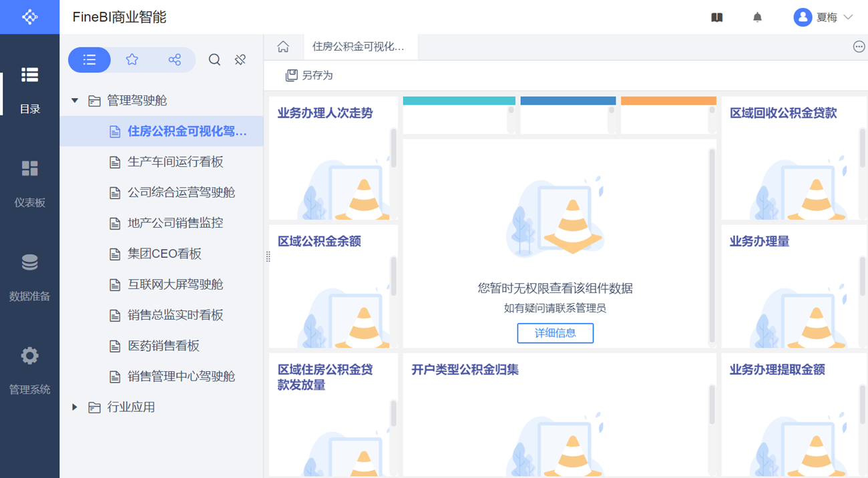Expand the 夏梅 account dropdown arrow

849,17
